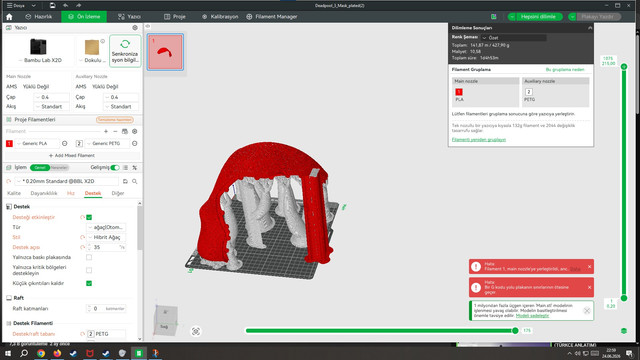The width and height of the screenshot is (640, 360).
Task: Select the Diğer settings tab
Action: 118,193
